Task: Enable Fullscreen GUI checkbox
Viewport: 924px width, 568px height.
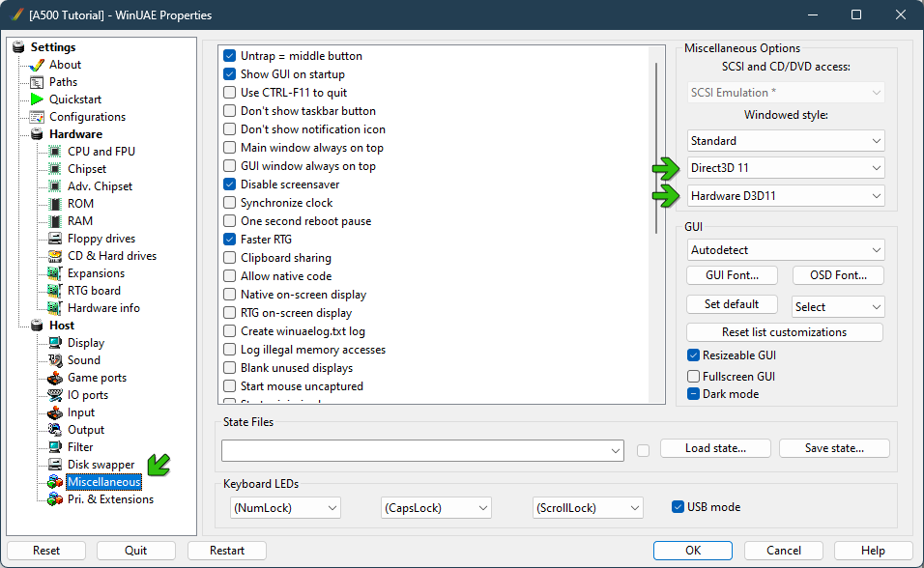Action: click(694, 377)
